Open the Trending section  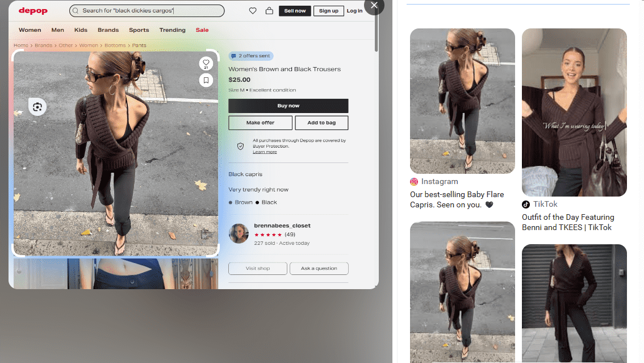pyautogui.click(x=172, y=30)
